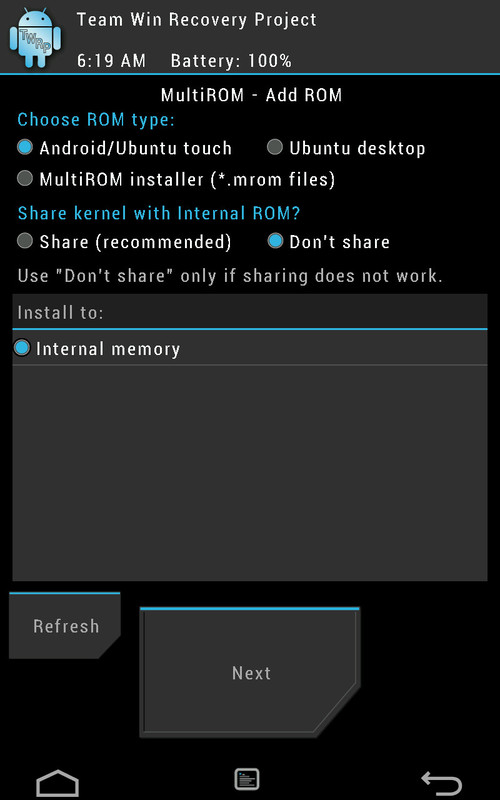Pick Share (recommended) kernel option
This screenshot has width=500, height=800.
pos(124,242)
